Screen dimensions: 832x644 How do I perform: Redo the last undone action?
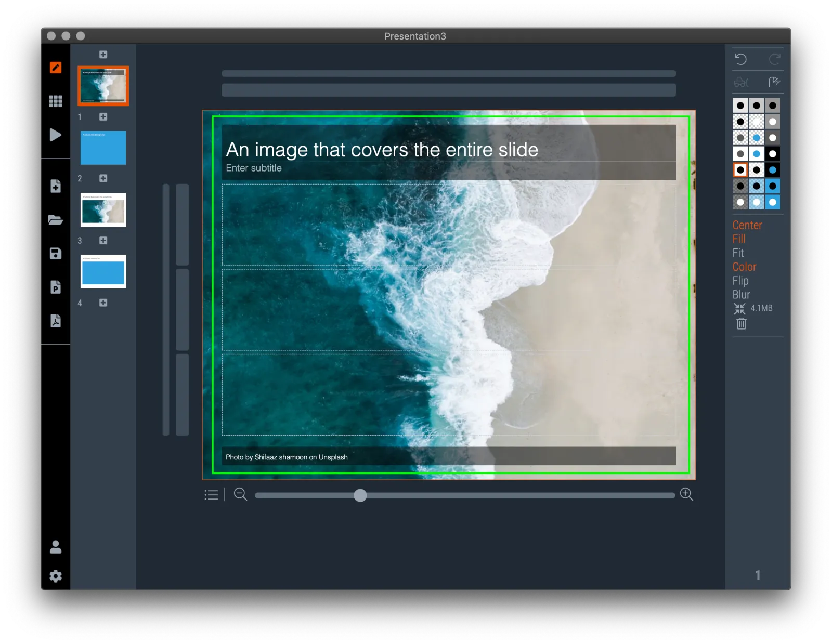coord(775,59)
